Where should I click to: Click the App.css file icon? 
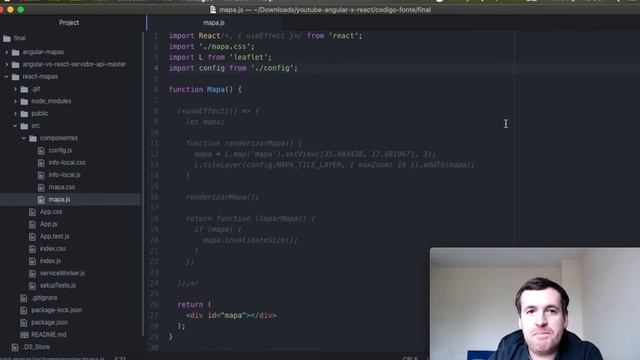33,212
